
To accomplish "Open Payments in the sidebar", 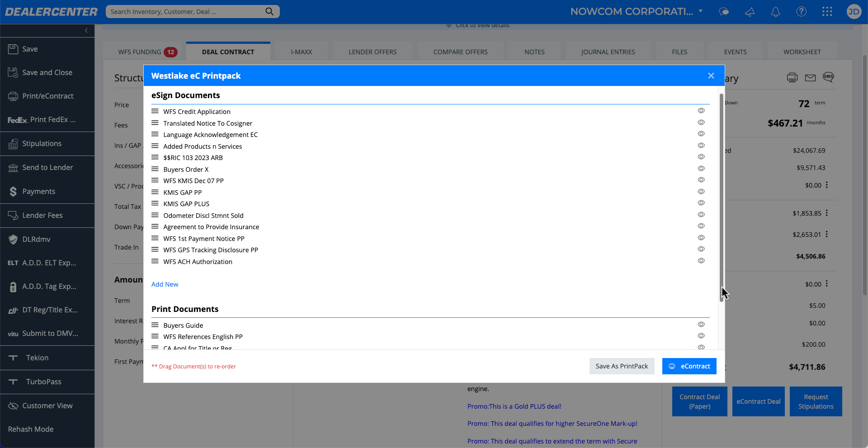I will pos(47,191).
